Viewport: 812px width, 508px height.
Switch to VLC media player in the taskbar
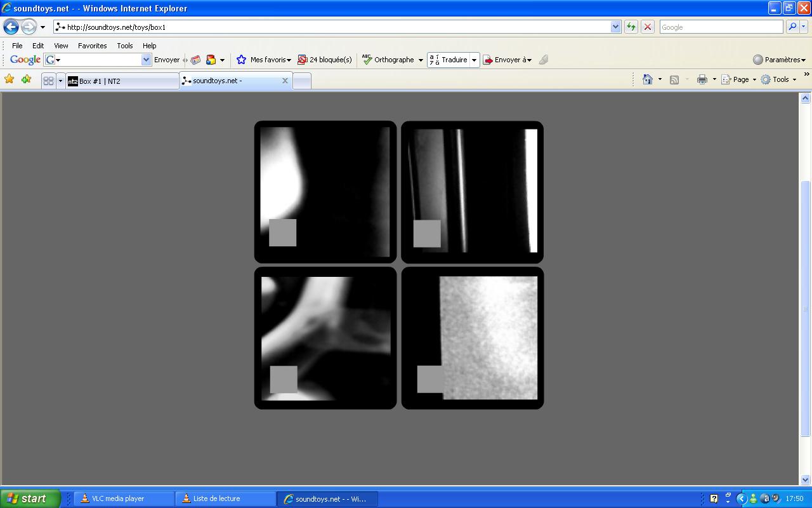pyautogui.click(x=124, y=498)
